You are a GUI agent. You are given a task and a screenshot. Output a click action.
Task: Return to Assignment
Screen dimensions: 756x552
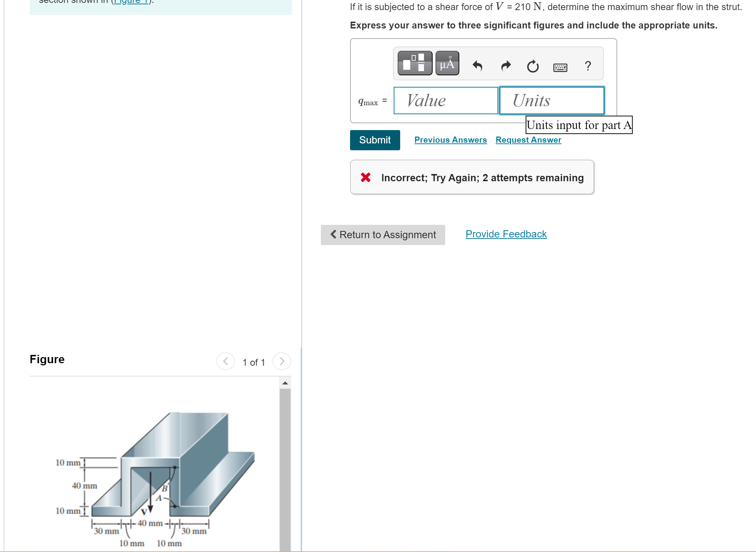point(383,235)
